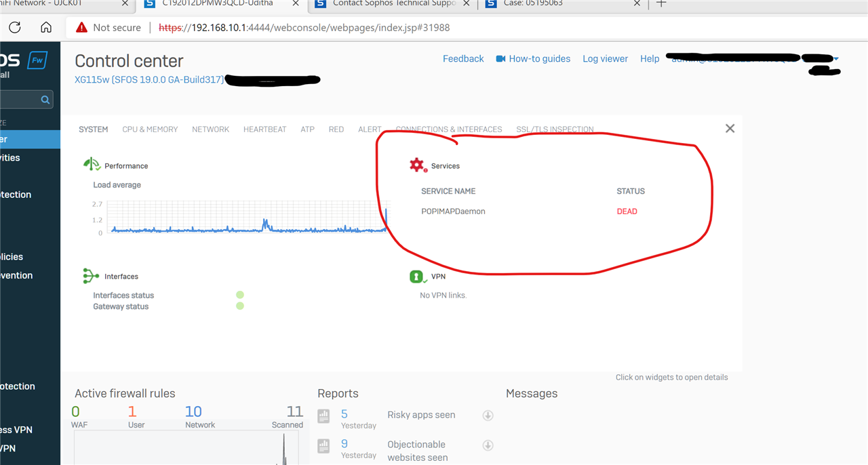Viewport: 868px width, 465px height.
Task: Open the VPN lock widget icon
Action: pyautogui.click(x=417, y=277)
